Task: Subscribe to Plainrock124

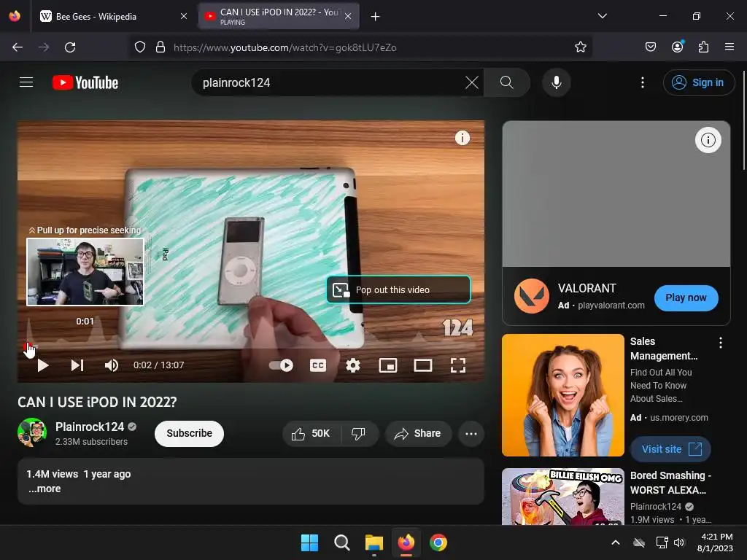Action: (x=189, y=433)
